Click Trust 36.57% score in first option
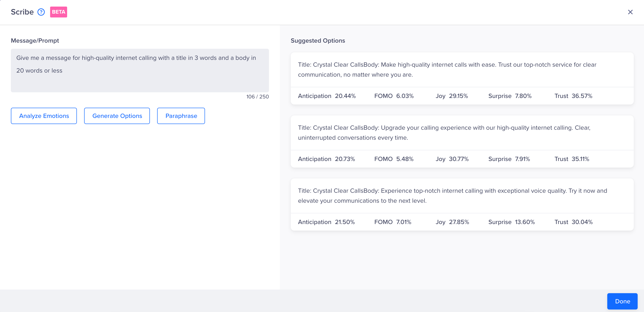Image resolution: width=644 pixels, height=312 pixels. click(573, 96)
